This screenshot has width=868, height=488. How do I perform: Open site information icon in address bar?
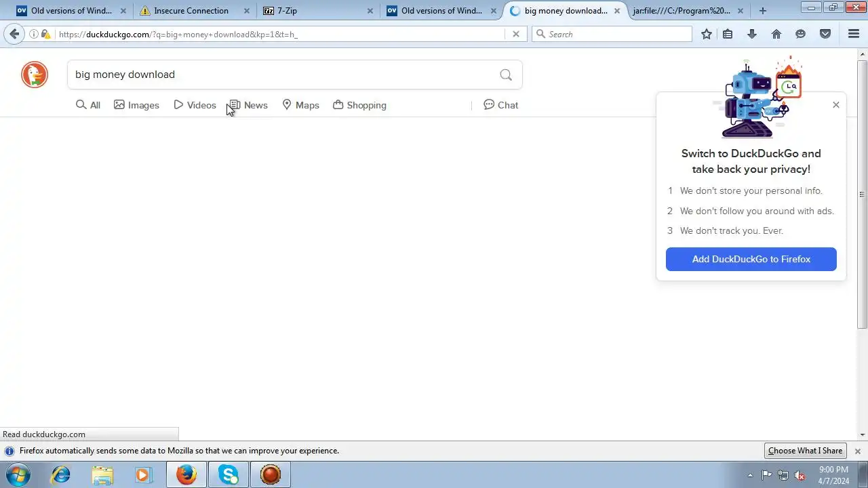pyautogui.click(x=34, y=34)
